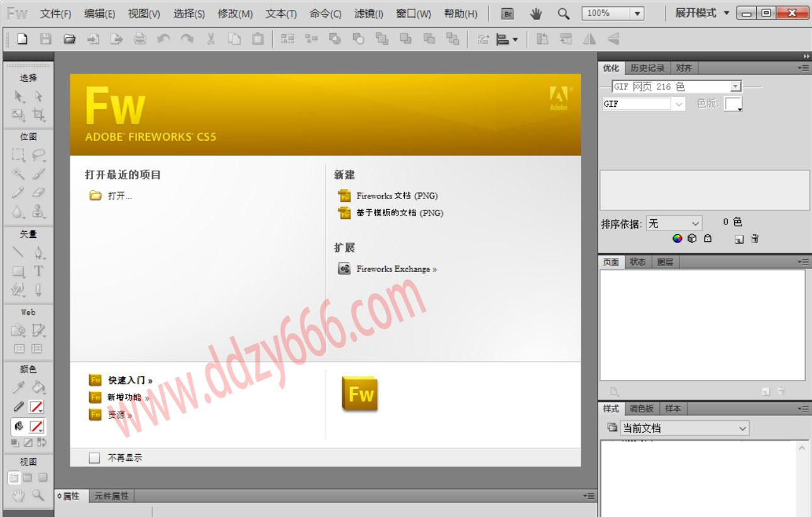Select the Marquee tool
812x517 pixels.
(x=18, y=155)
